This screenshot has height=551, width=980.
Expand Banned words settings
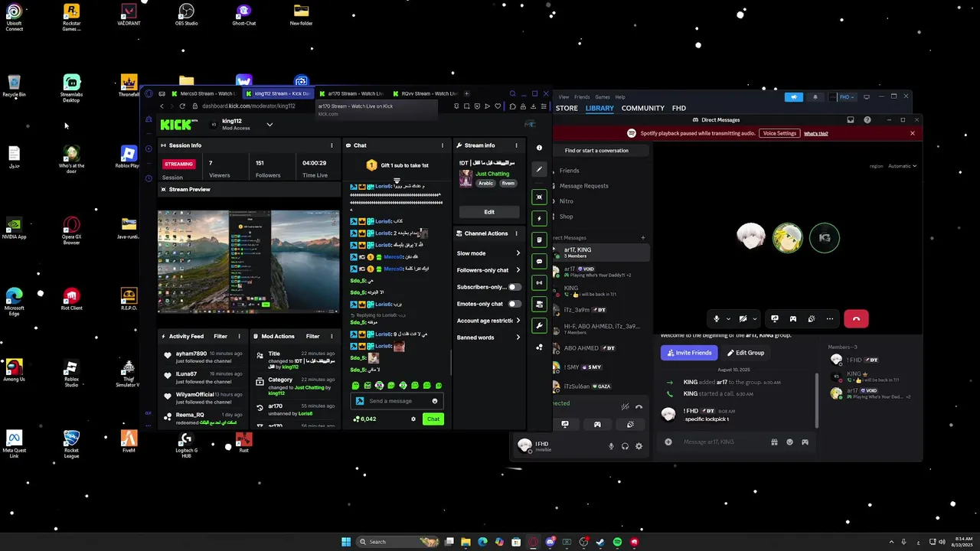pos(488,337)
